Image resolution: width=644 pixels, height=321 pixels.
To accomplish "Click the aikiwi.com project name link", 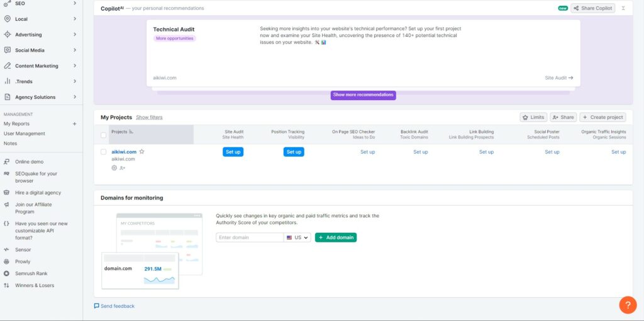I will [124, 152].
